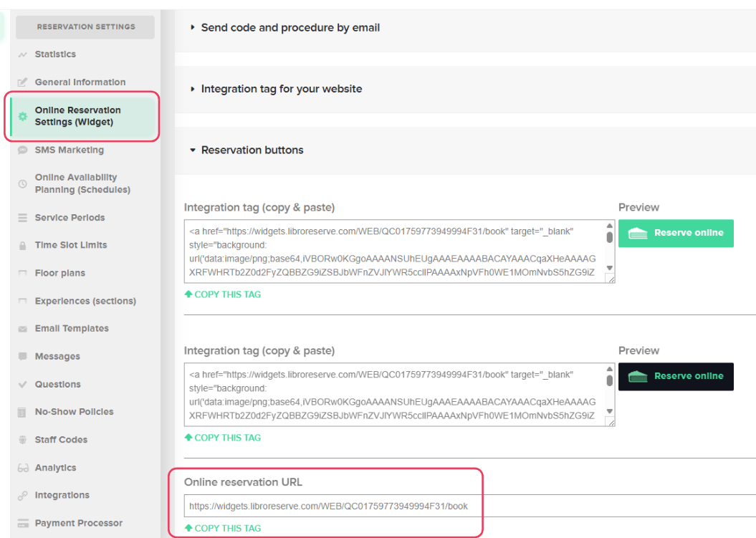The image size is (756, 538).
Task: Click inside the Online reservation URL field
Action: (328, 505)
